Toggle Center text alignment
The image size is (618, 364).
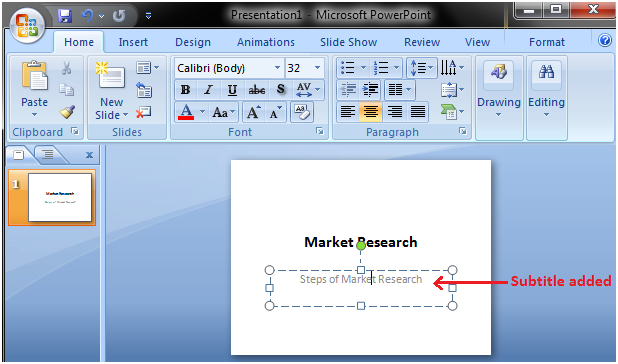pos(370,112)
